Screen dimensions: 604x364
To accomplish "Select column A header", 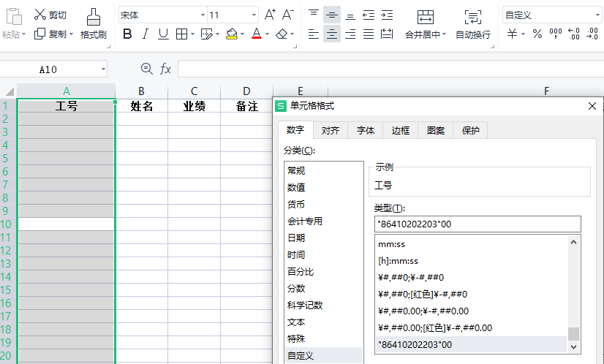I will pos(67,91).
